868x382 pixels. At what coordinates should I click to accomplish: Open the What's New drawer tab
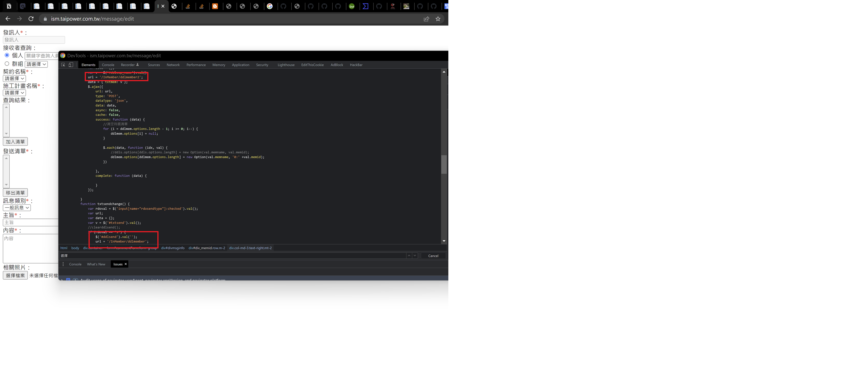pos(96,264)
